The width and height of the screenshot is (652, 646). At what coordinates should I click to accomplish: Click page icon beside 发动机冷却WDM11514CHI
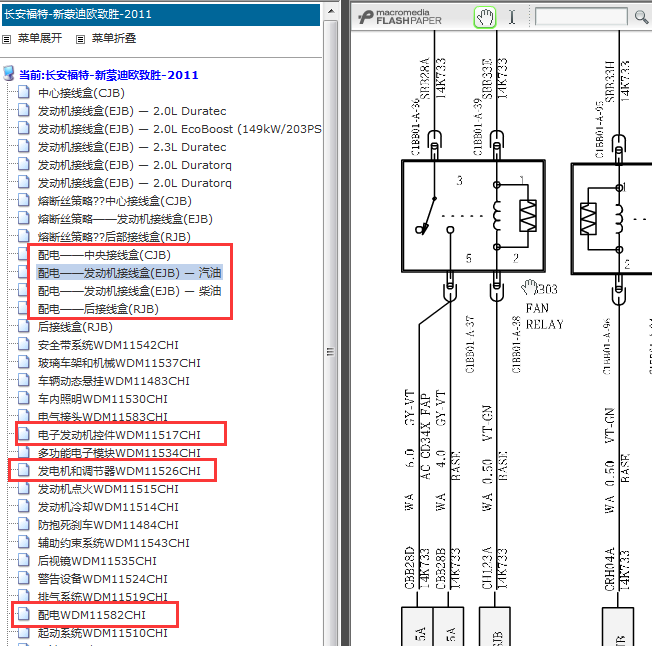point(24,506)
